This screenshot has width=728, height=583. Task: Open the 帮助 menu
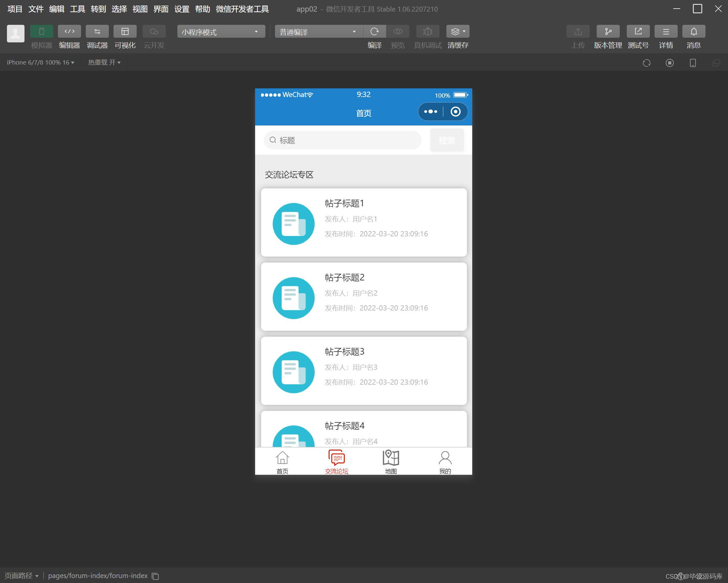pyautogui.click(x=203, y=9)
